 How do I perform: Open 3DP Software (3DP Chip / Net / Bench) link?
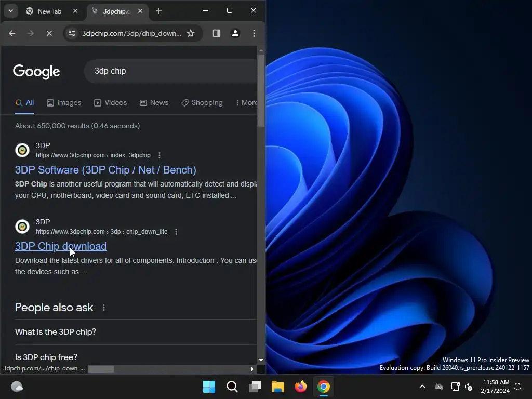[x=105, y=170]
